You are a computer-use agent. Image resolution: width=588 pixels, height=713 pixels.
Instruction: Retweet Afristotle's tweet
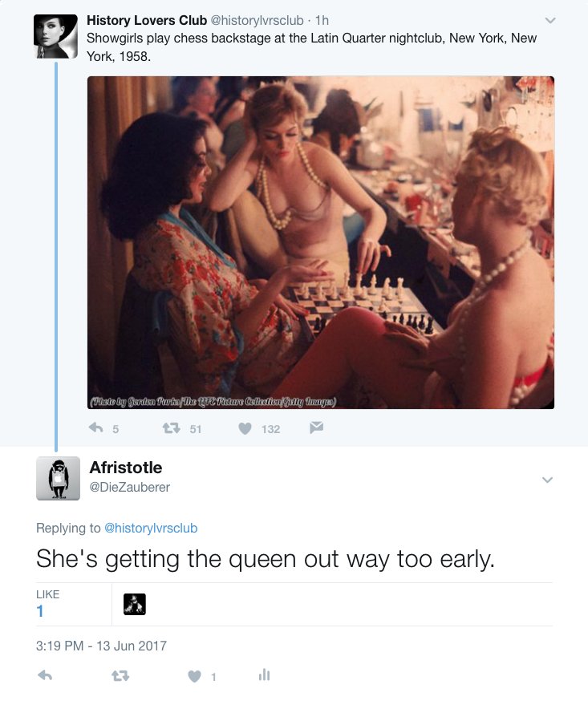(x=120, y=676)
